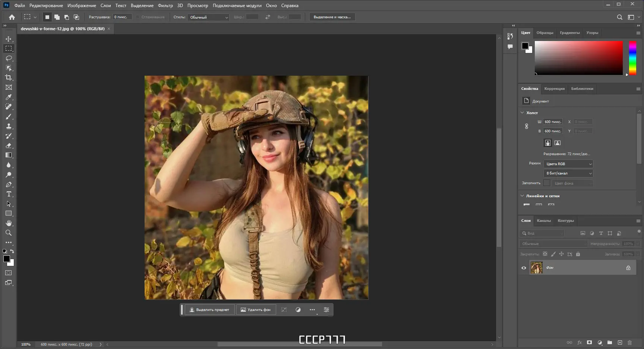Select the Horizontal Type tool

click(x=9, y=194)
